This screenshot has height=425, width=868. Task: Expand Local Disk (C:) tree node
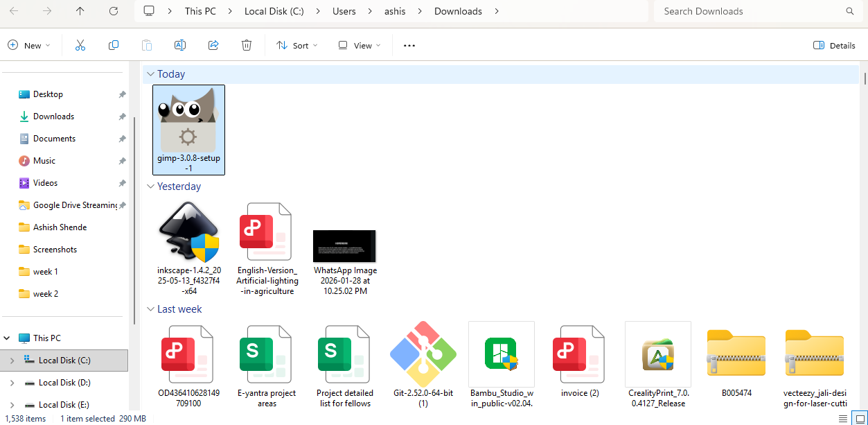[x=12, y=361]
